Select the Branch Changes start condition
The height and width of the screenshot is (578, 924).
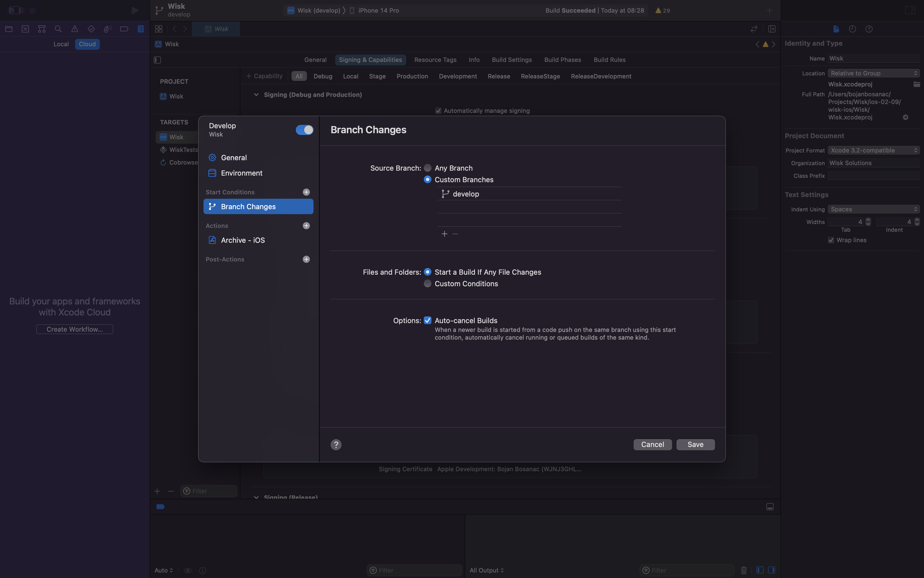point(258,206)
